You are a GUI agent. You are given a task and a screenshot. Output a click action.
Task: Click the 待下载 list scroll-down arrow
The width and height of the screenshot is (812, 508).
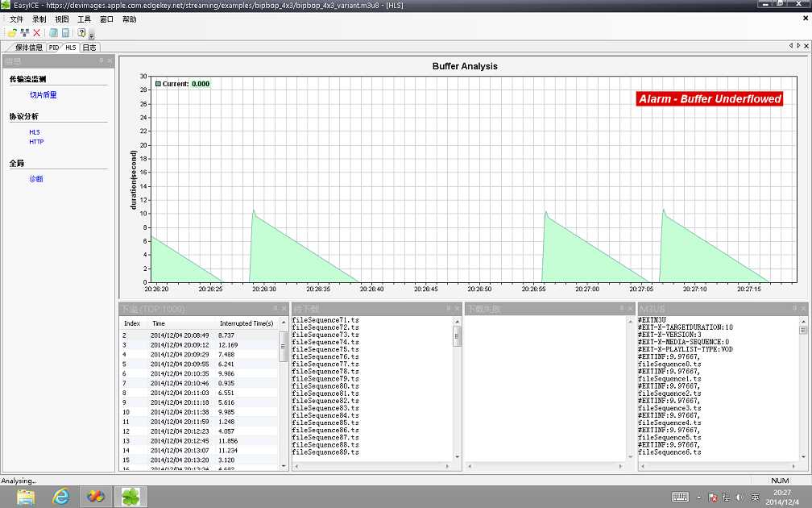(x=457, y=456)
